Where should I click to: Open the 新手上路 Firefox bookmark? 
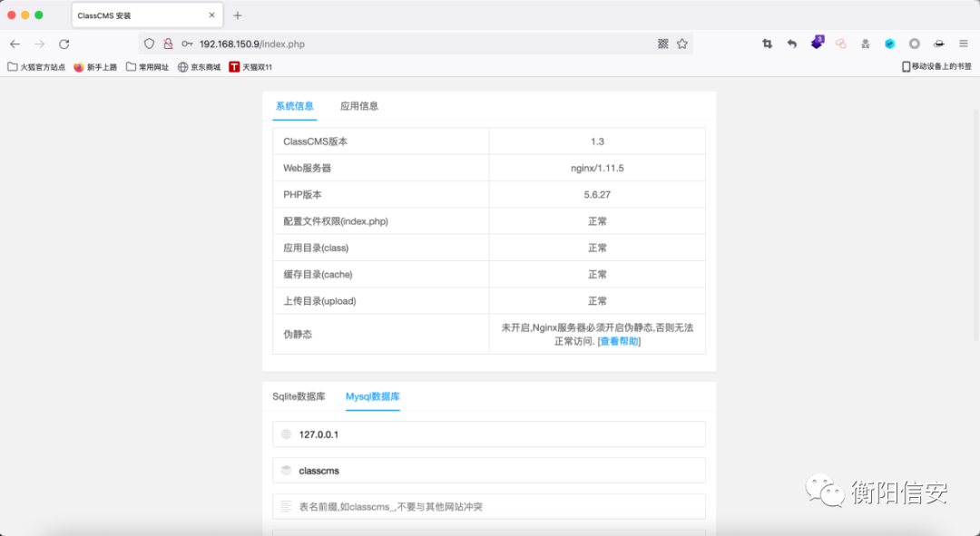tap(95, 67)
